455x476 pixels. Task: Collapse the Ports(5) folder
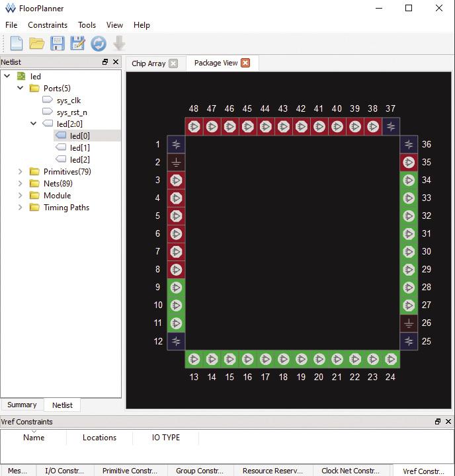(21, 88)
